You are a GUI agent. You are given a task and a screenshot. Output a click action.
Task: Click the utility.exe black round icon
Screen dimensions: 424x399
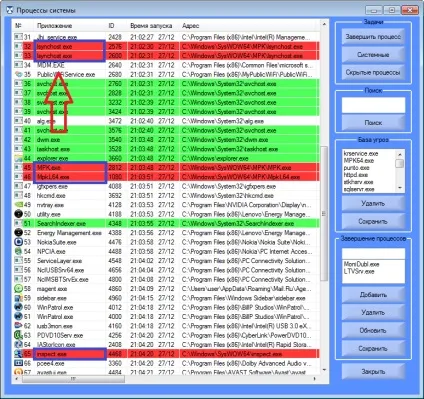(19, 214)
